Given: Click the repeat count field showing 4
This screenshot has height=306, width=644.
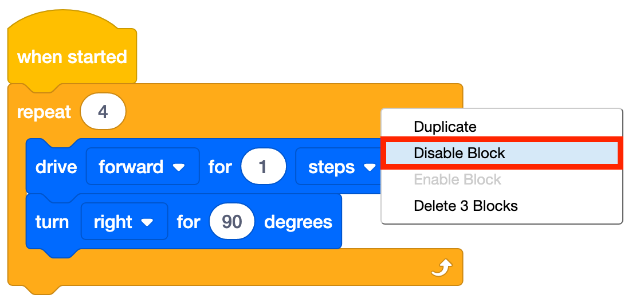Looking at the screenshot, I should click(x=103, y=111).
